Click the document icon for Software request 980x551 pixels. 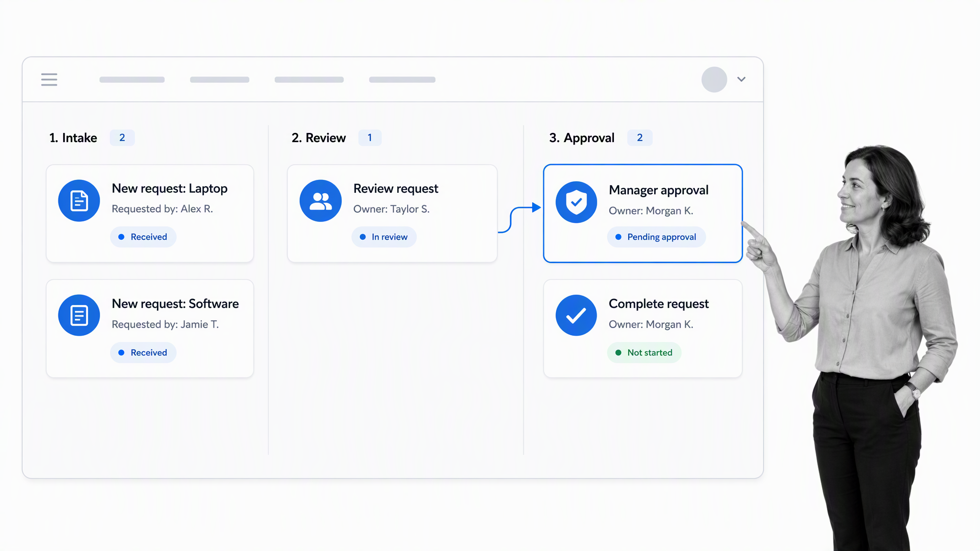[79, 315]
